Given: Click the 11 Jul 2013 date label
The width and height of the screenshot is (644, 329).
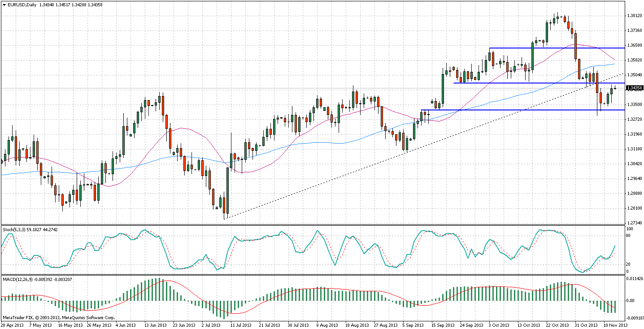Looking at the screenshot, I should pyautogui.click(x=239, y=325).
